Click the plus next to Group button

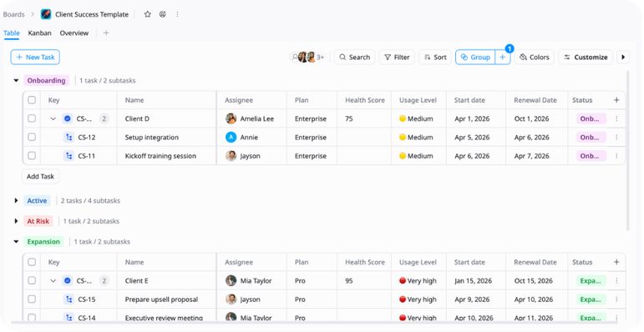tap(503, 57)
